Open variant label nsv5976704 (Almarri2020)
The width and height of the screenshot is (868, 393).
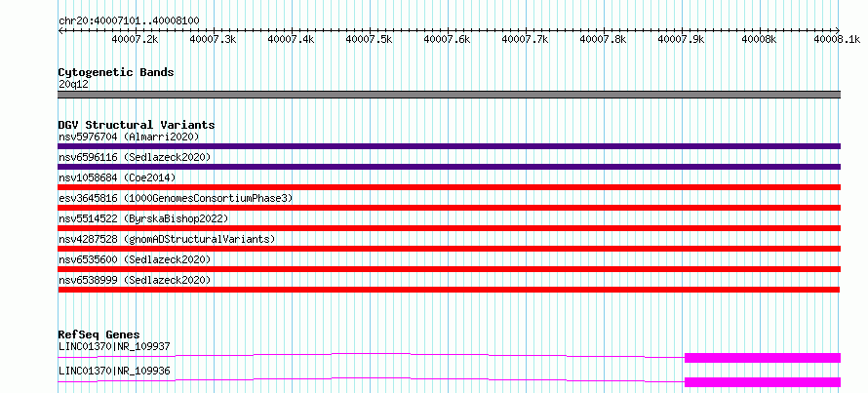coord(129,137)
